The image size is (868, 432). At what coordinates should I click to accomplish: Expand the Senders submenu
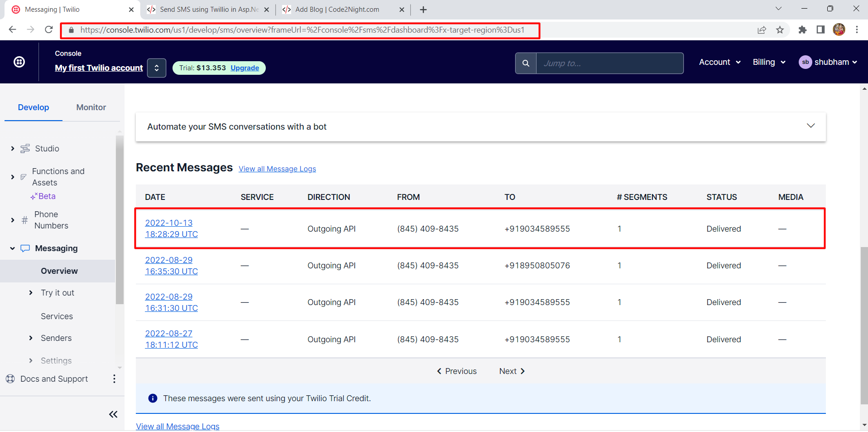[x=30, y=338]
